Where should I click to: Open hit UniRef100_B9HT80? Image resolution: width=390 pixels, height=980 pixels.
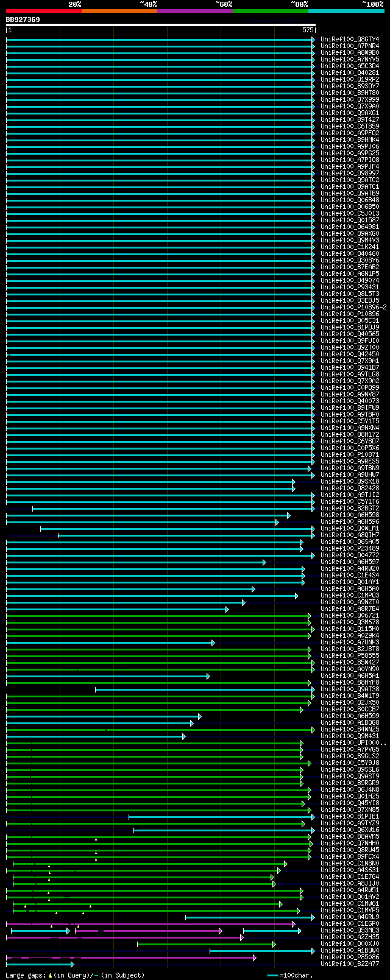click(x=350, y=93)
